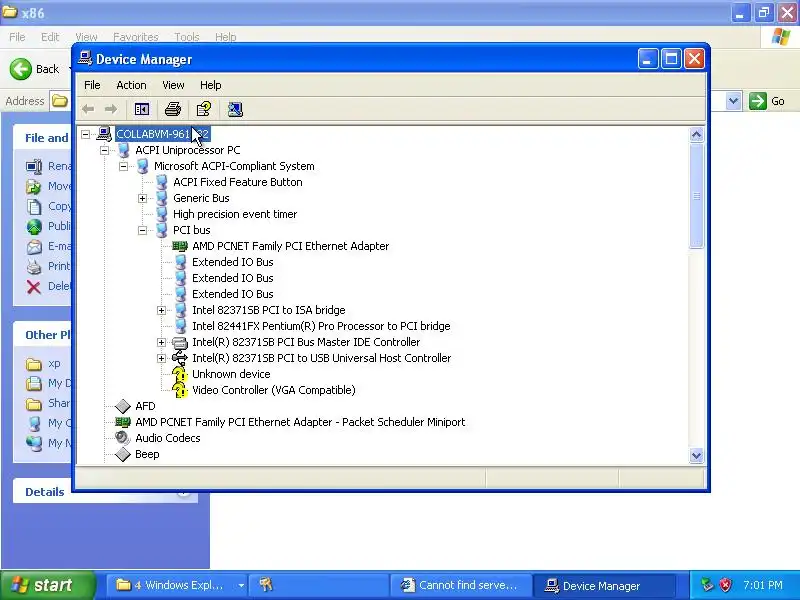Screen dimensions: 800x600
Task: Click the IDE Controller device icon
Action: click(x=180, y=342)
